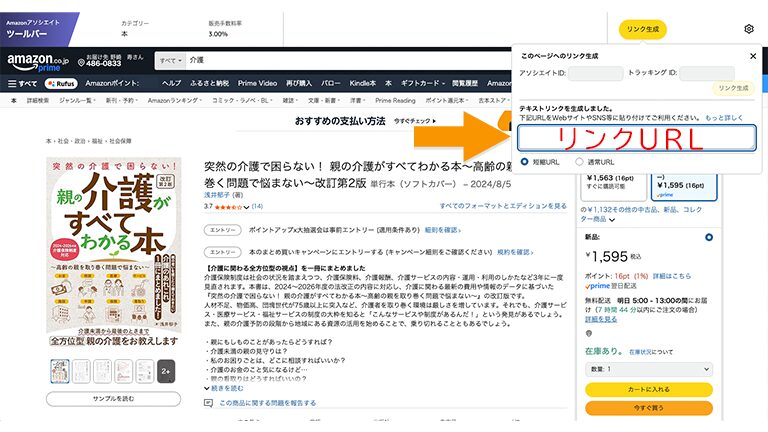
Task: Select the third book preview thumbnail
Action: 102,371
